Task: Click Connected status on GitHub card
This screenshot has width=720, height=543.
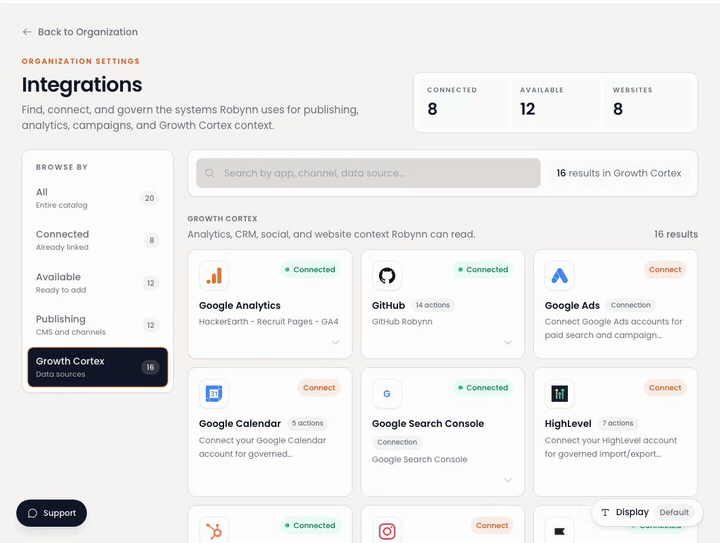Action: pos(483,269)
